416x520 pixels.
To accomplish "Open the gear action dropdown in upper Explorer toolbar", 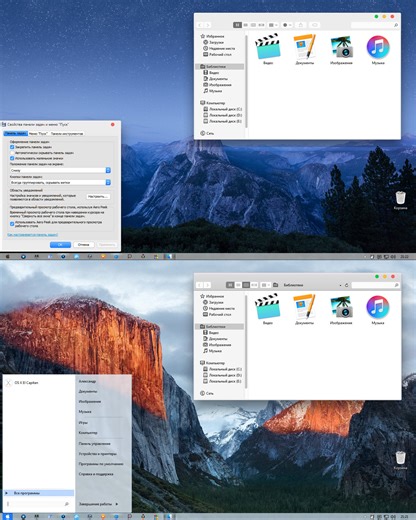I will [x=287, y=25].
